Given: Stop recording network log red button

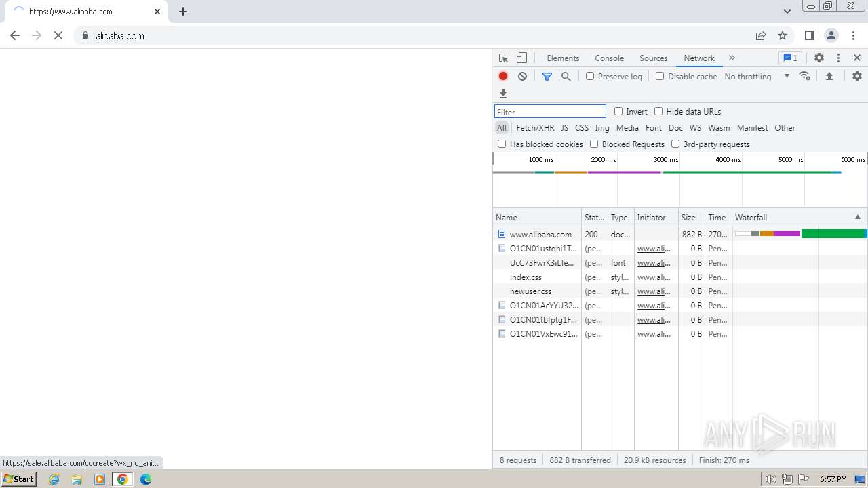Looking at the screenshot, I should [x=503, y=77].
